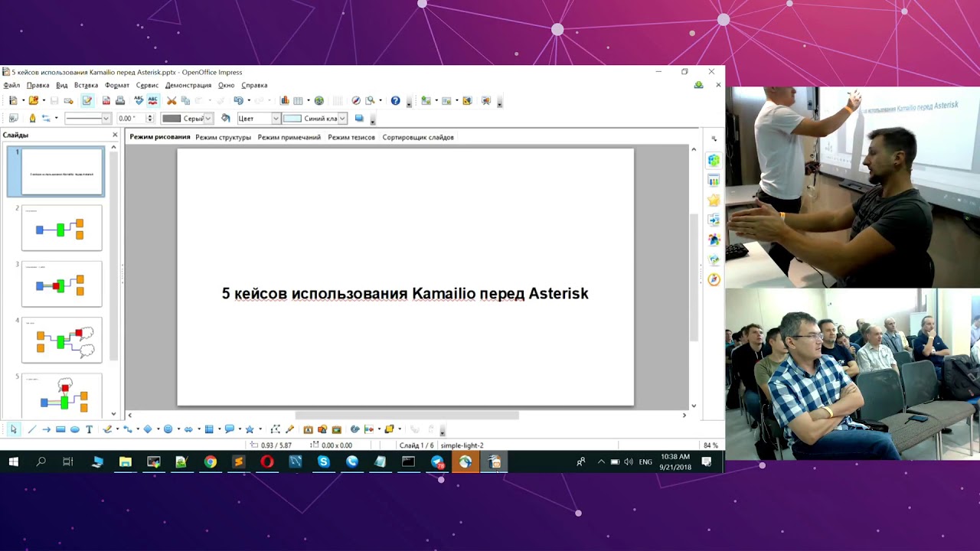The height and width of the screenshot is (551, 980).
Task: Click the light blue fill color swatch
Action: [292, 119]
